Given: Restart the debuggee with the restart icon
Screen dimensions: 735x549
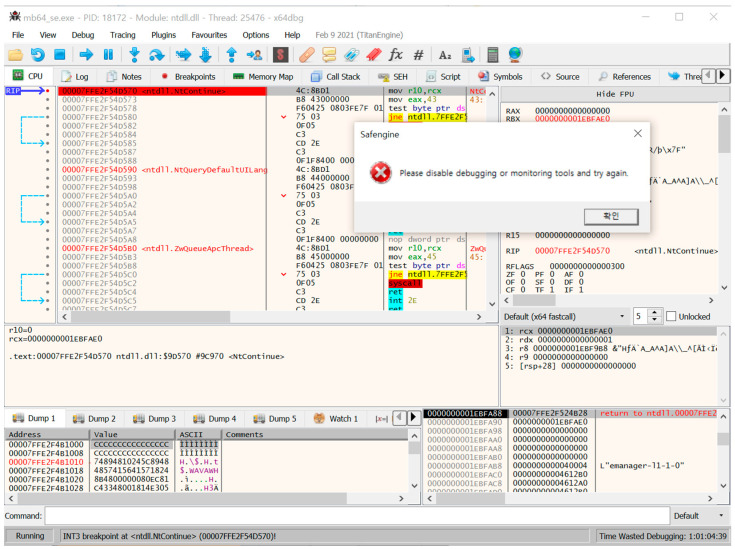Looking at the screenshot, I should tap(38, 55).
